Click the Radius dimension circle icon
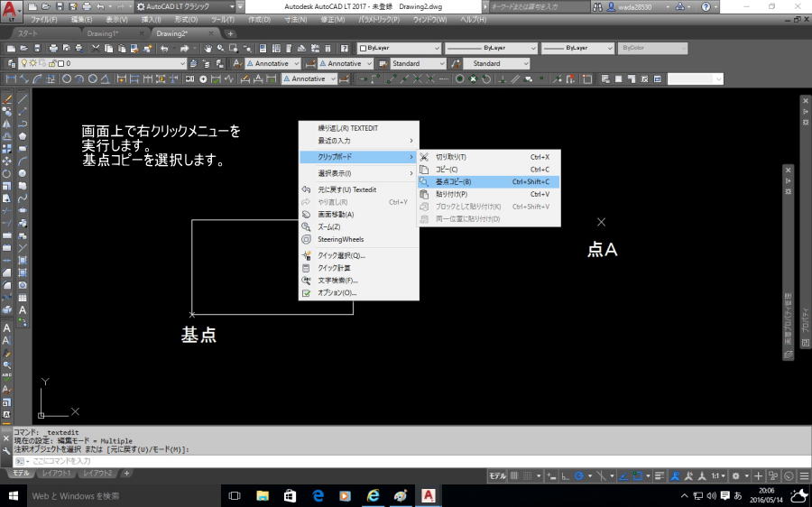This screenshot has width=812, height=507. click(67, 79)
